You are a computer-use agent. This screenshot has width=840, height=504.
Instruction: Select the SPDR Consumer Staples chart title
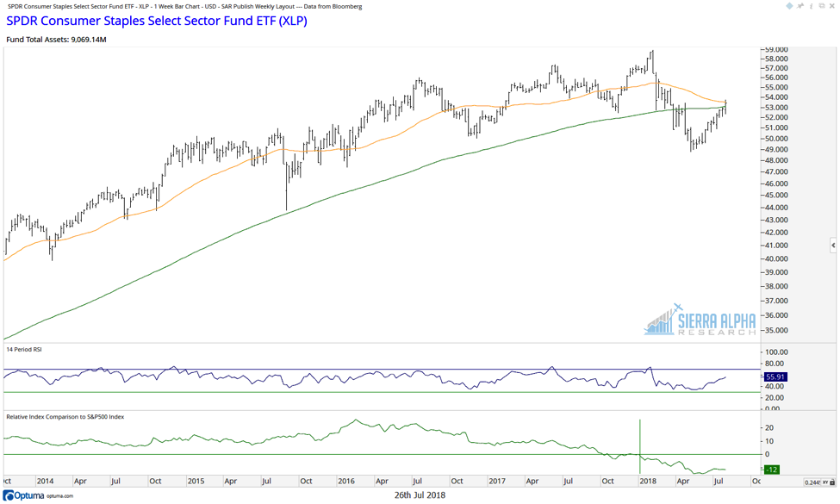[x=157, y=21]
